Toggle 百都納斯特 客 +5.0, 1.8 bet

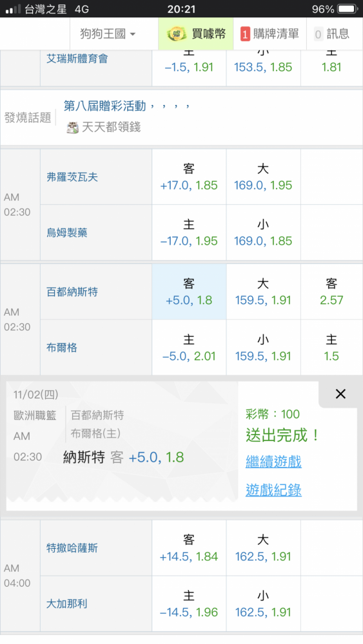pos(189,292)
